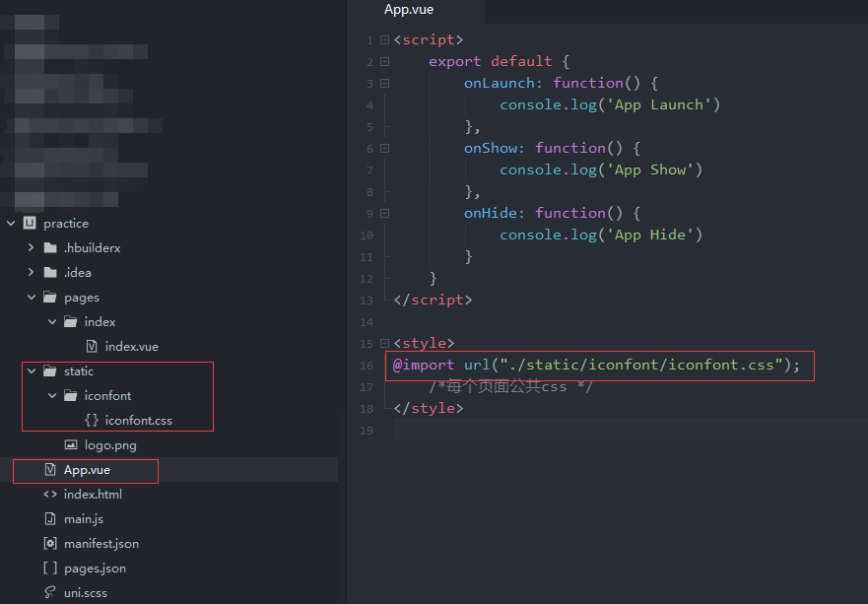The height and width of the screenshot is (604, 868).
Task: Fold the script block at line 1
Action: coord(384,39)
